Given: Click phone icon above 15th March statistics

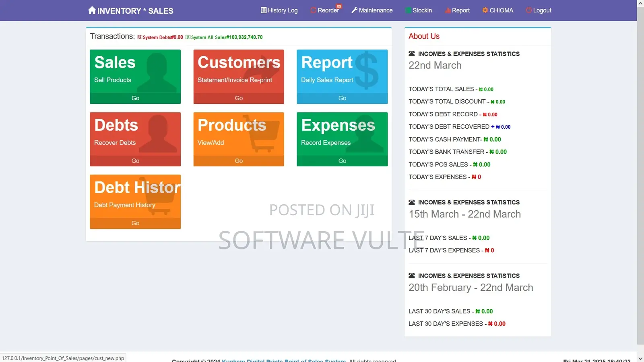Looking at the screenshot, I should click(x=412, y=202).
